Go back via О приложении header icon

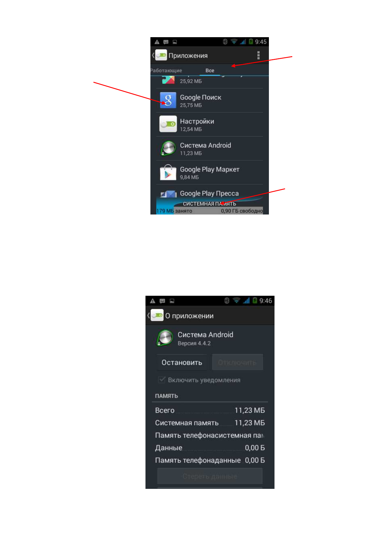pos(155,315)
